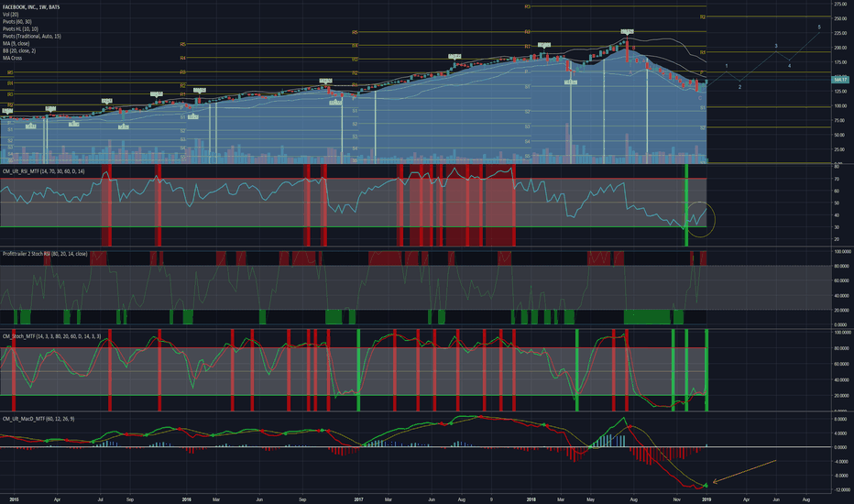
Task: Click the 2016 label on time axis
Action: (x=186, y=499)
